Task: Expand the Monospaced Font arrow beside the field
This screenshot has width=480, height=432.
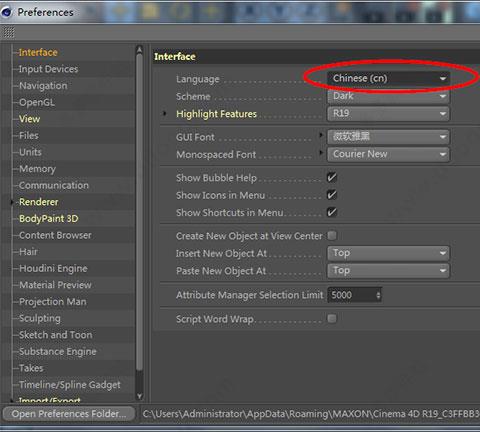Action: point(321,153)
